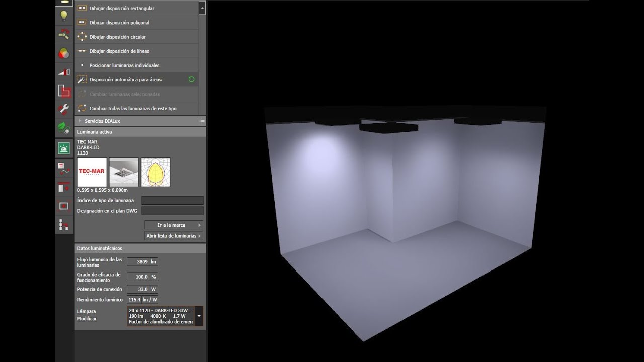The width and height of the screenshot is (644, 362).
Task: Click the Luminaria activa panel header
Action: [x=140, y=132]
